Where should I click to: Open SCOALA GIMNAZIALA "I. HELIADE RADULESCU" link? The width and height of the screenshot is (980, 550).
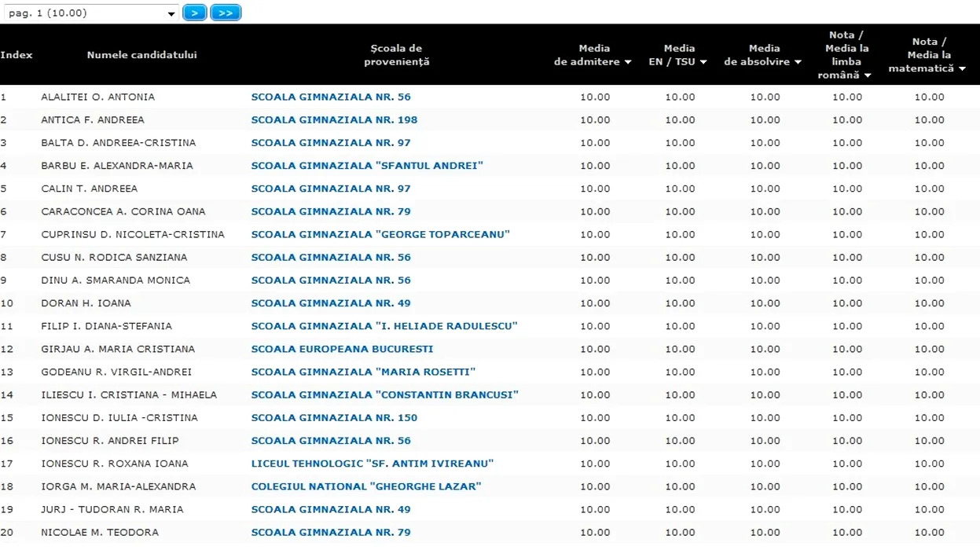point(384,326)
